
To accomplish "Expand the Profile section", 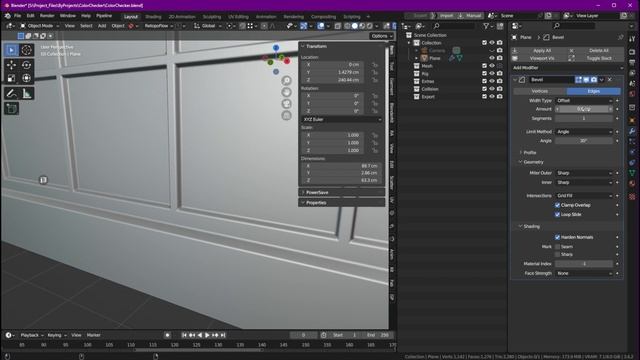I will [x=529, y=153].
